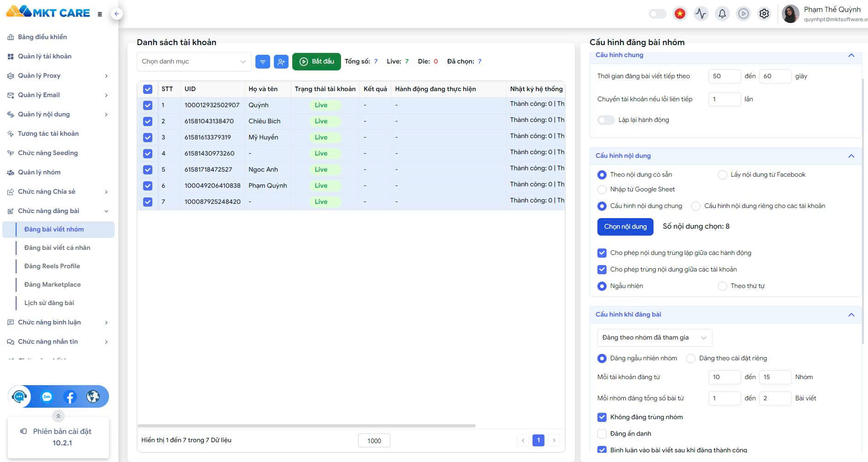Open the activity pulse icon in header
The width and height of the screenshot is (868, 462).
(x=701, y=14)
